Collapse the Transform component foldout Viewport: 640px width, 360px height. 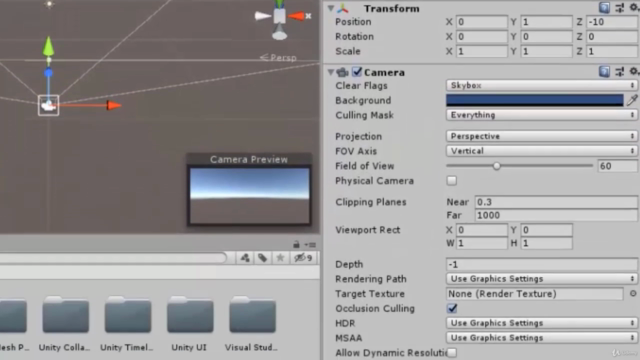(x=331, y=8)
